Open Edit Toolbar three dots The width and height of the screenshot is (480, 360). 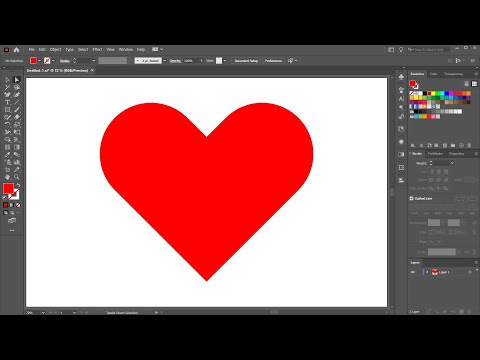tap(12, 230)
